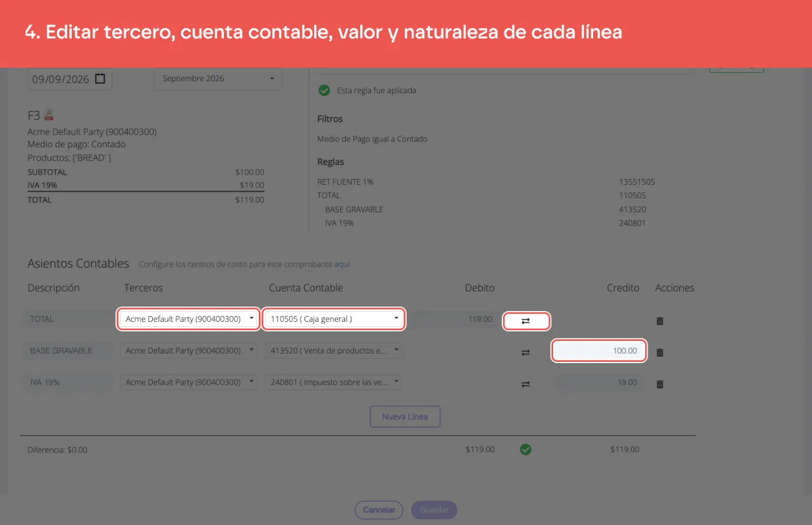Click the Nueva Linea button
Screen dimensions: 812x525
coord(405,416)
